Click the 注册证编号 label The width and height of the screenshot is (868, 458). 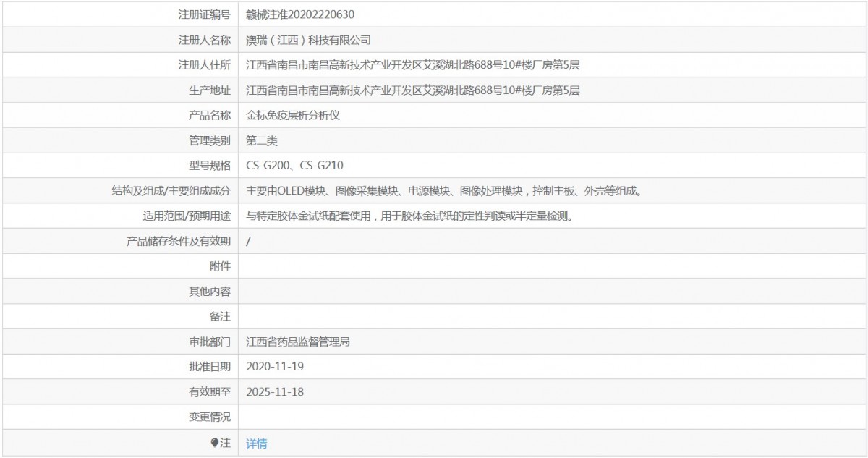205,14
